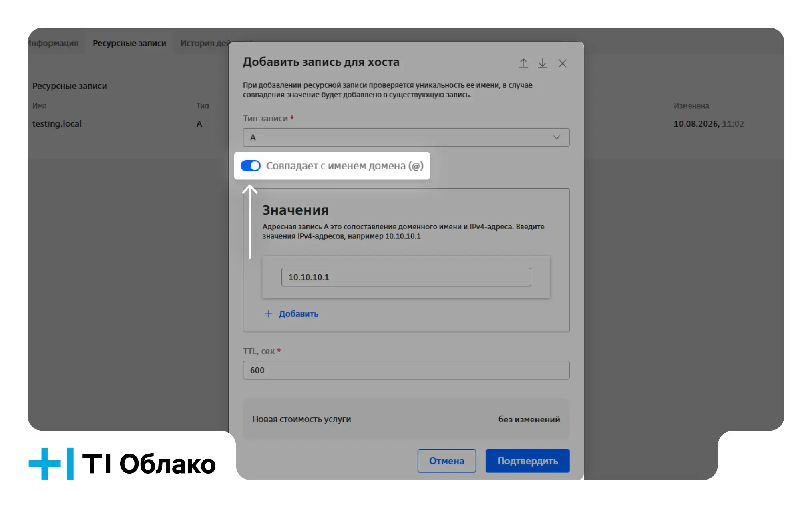Click the Тип column header

pyautogui.click(x=203, y=106)
